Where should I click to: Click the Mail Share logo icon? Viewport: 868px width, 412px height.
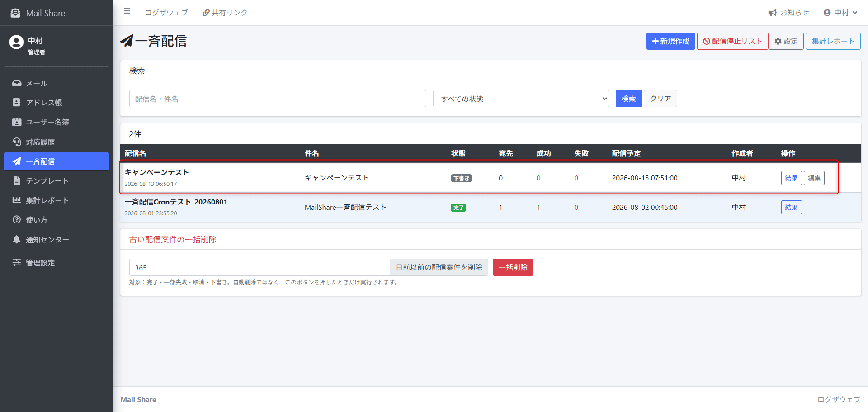pyautogui.click(x=15, y=13)
